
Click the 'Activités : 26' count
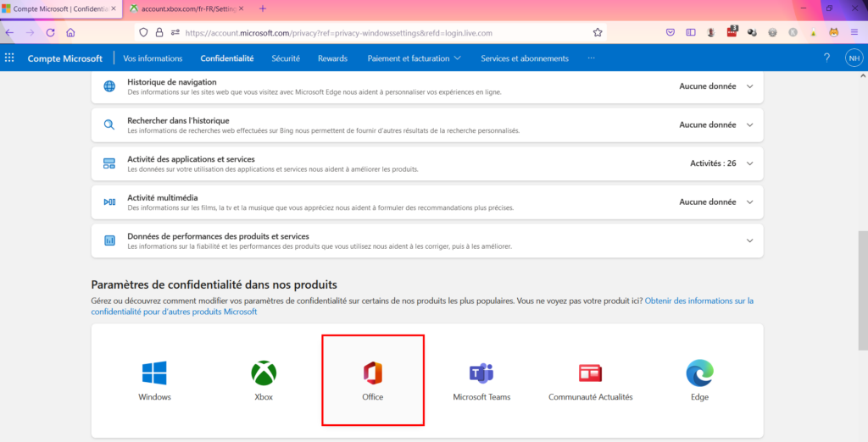tap(713, 163)
